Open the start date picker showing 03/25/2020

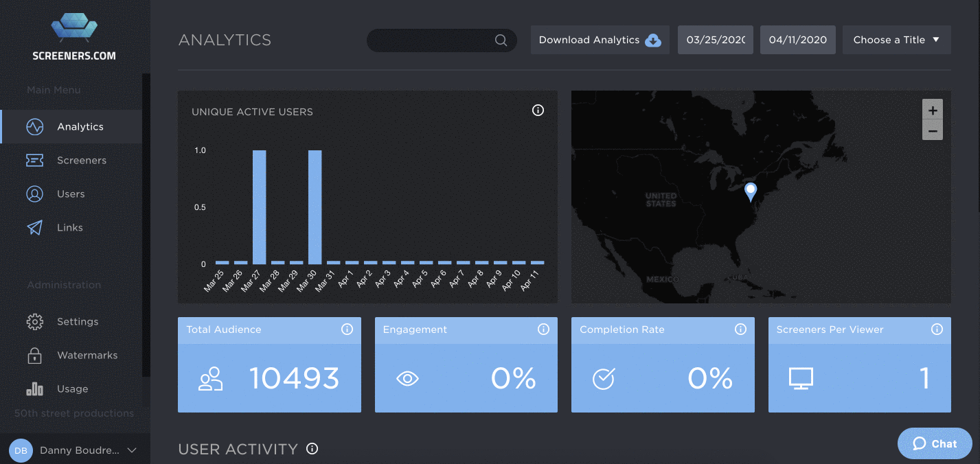coord(715,40)
